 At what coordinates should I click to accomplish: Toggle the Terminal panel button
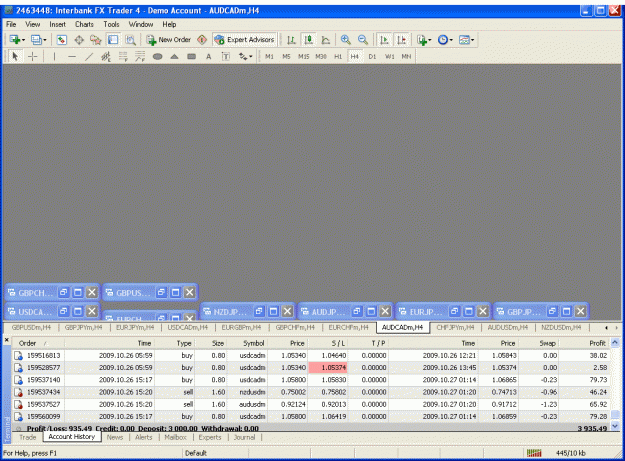tap(113, 40)
